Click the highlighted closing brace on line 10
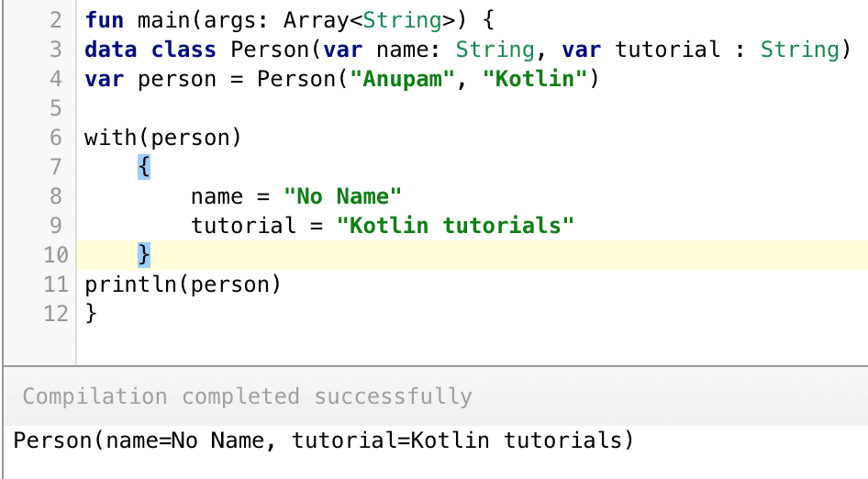Viewport: 868px width, 479px height. pos(144,255)
